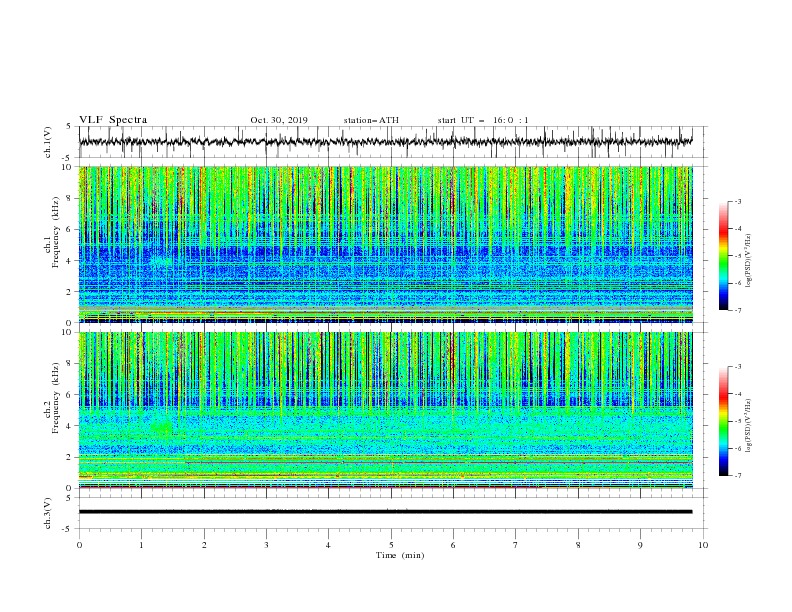This screenshot has height=612, width=792.
Task: Click the ch.3 flat black voltage trace
Action: click(385, 512)
